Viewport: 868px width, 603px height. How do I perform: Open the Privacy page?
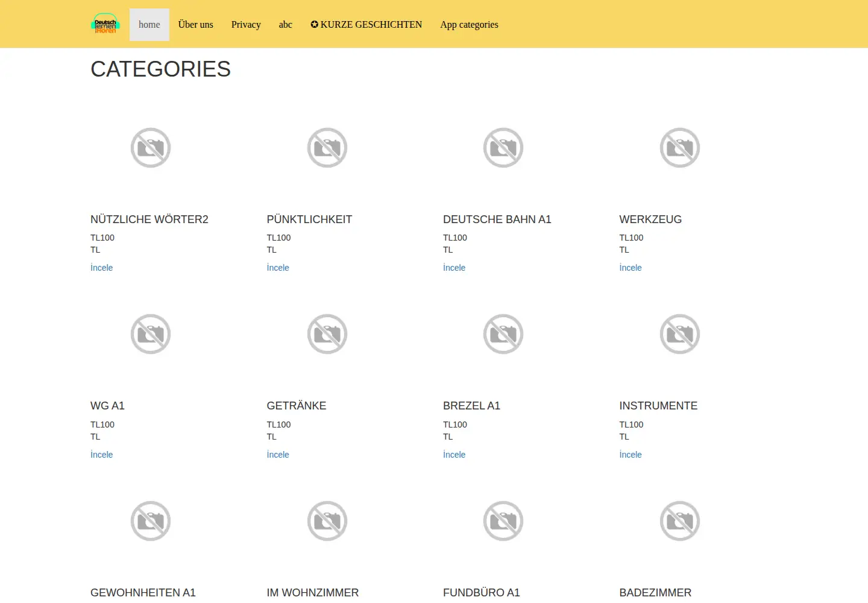(x=246, y=25)
